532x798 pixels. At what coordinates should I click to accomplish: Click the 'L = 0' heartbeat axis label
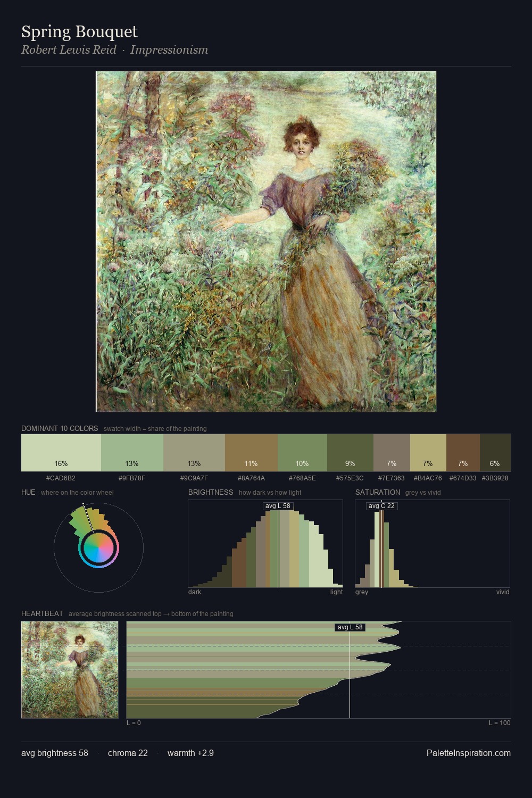click(134, 722)
